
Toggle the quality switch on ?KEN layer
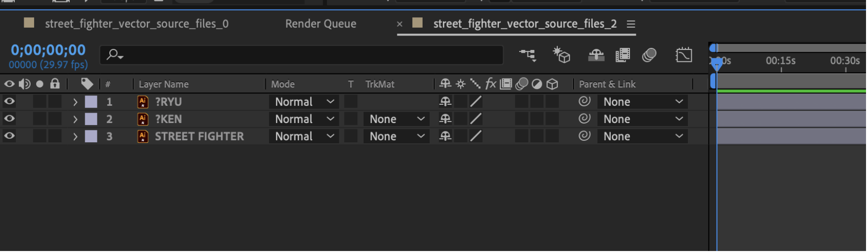point(476,119)
